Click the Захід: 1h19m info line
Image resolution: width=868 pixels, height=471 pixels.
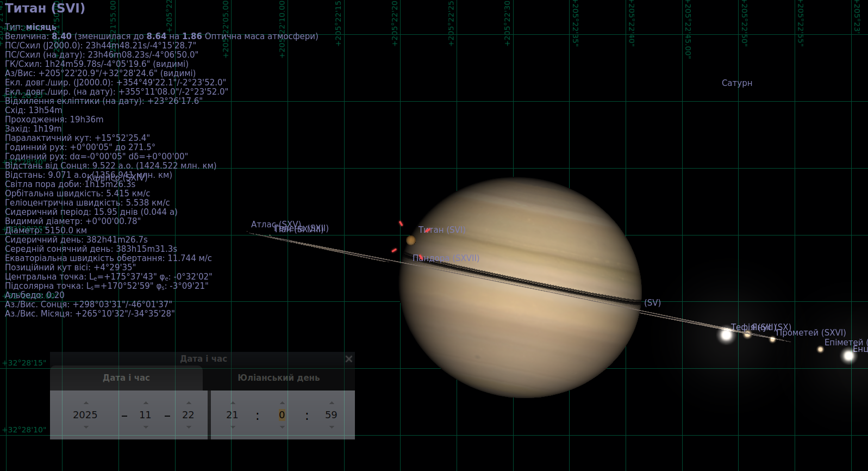tap(33, 129)
